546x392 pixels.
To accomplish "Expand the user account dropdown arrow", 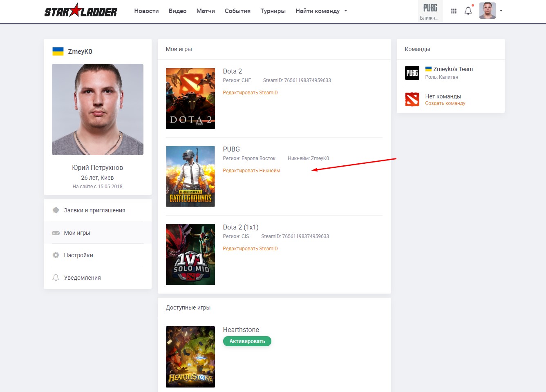I will 501,11.
